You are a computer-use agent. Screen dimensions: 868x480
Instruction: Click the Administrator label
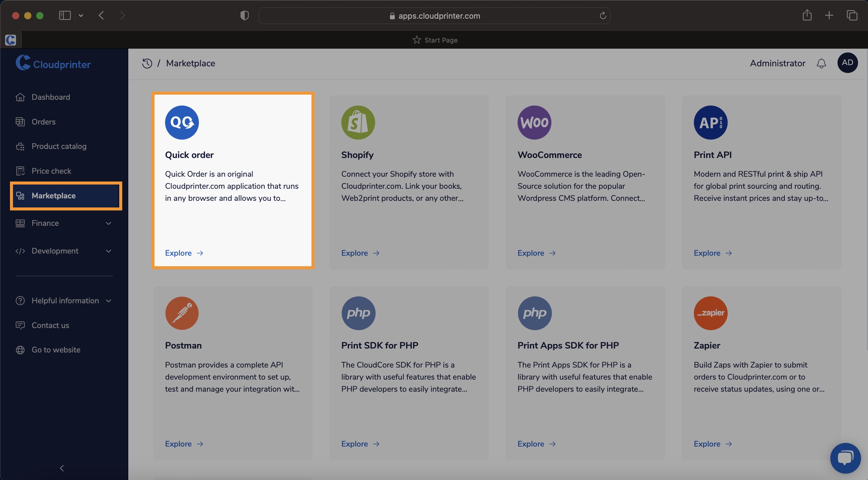pos(778,63)
